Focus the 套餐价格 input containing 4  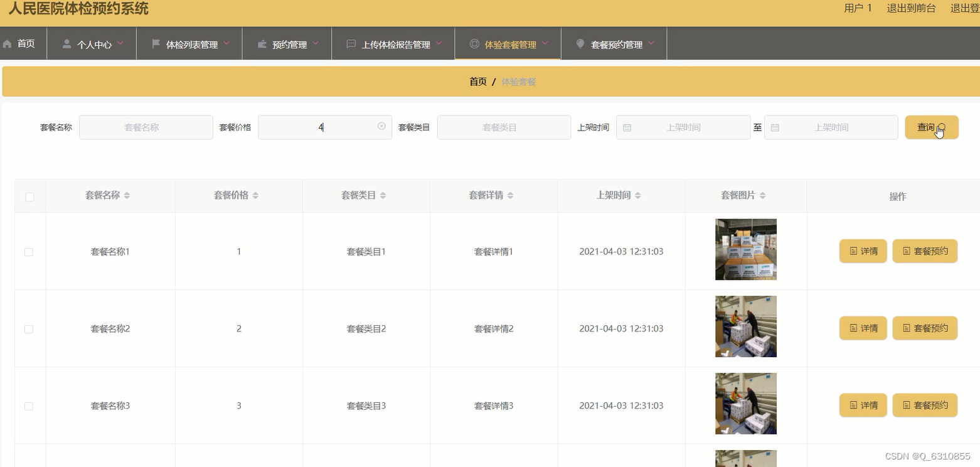click(325, 127)
